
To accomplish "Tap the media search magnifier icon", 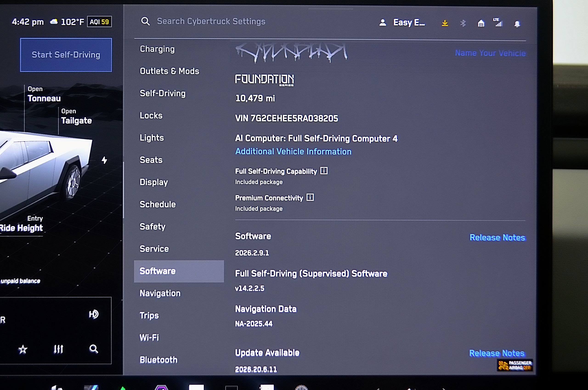I will click(x=94, y=349).
